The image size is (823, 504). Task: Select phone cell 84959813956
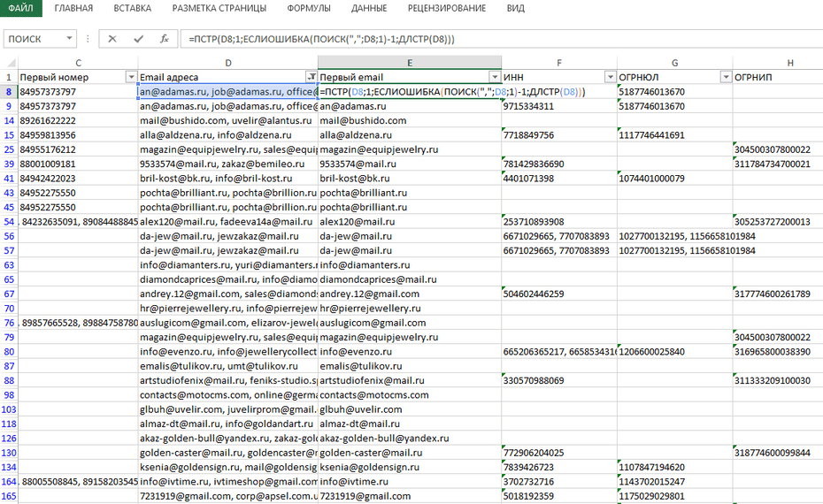pos(78,135)
